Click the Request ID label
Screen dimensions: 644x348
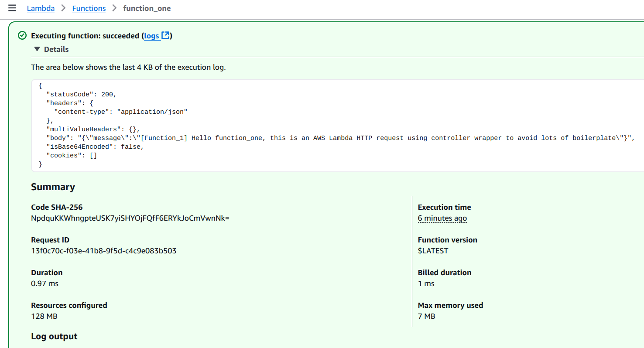point(50,240)
